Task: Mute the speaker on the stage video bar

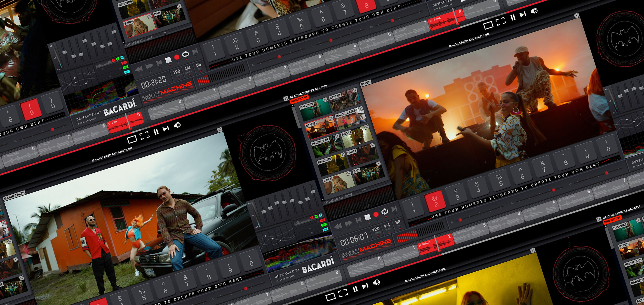Action: pos(534,11)
